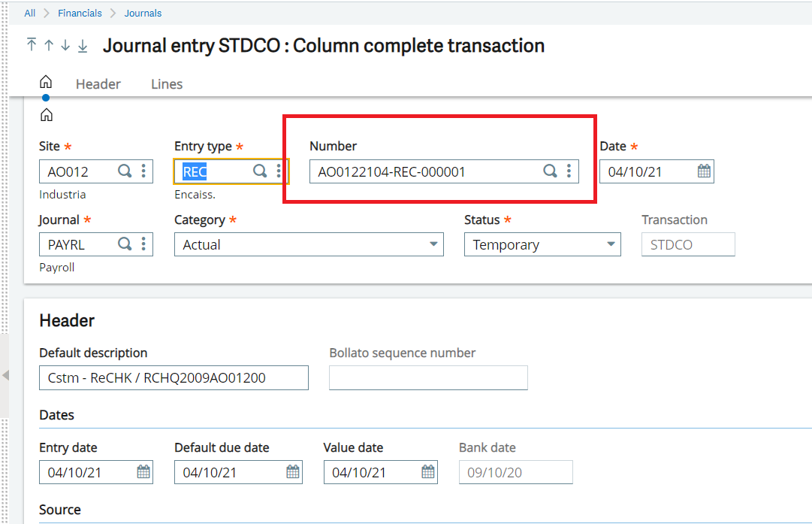812x524 pixels.
Task: Open Journal lookup magnifier icon
Action: [124, 244]
